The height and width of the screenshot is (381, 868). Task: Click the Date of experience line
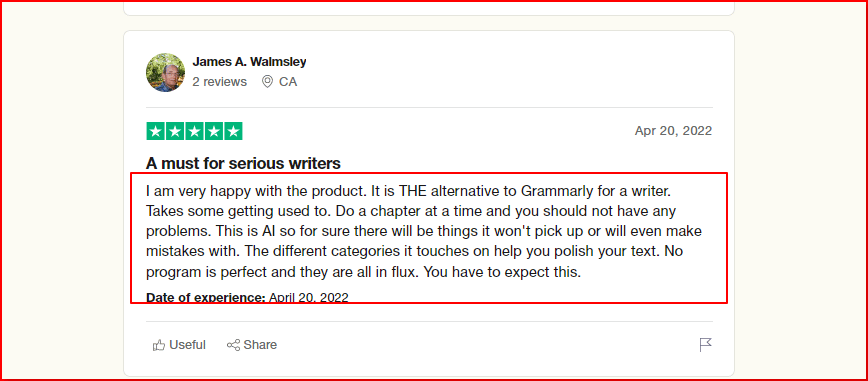click(247, 297)
